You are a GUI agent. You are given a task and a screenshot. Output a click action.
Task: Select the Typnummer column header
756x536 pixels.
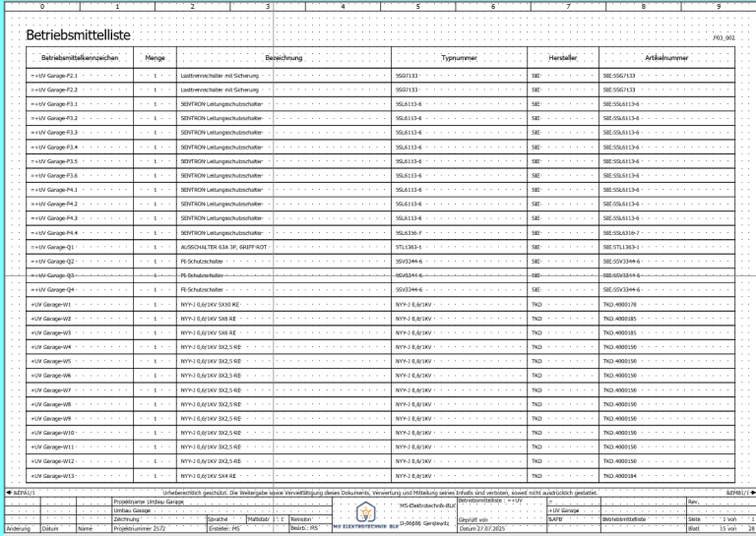(459, 58)
